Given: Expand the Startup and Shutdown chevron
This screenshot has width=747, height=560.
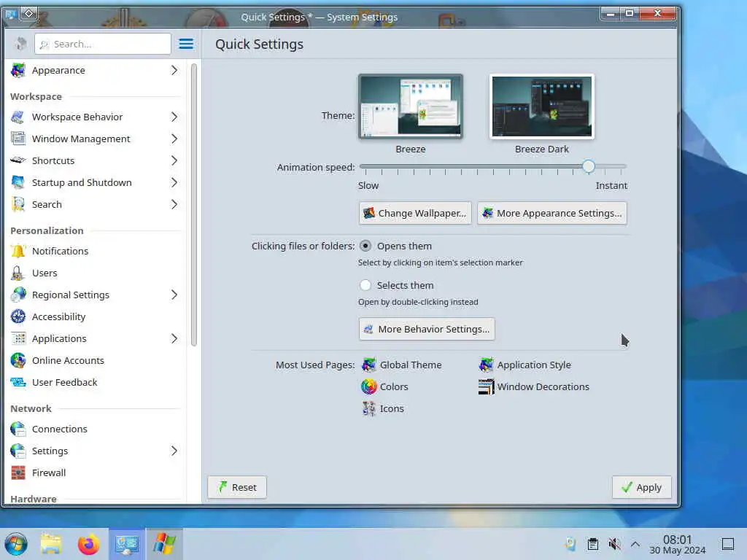Looking at the screenshot, I should point(174,182).
